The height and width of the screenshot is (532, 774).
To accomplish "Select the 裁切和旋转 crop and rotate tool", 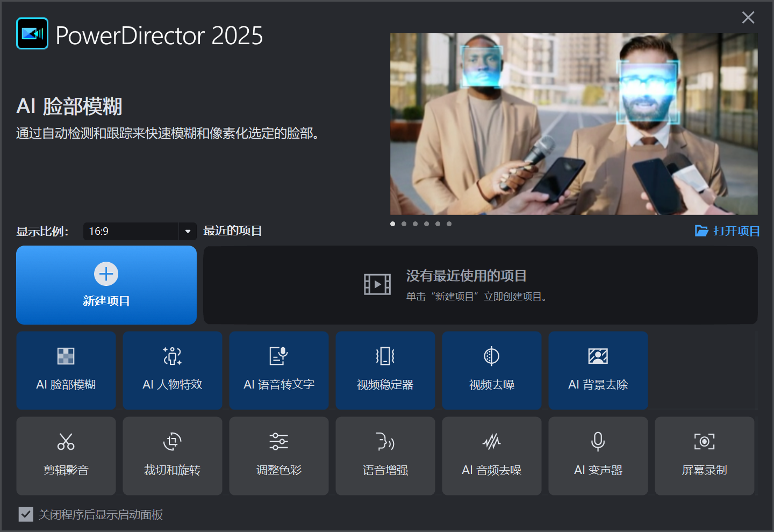I will point(173,456).
